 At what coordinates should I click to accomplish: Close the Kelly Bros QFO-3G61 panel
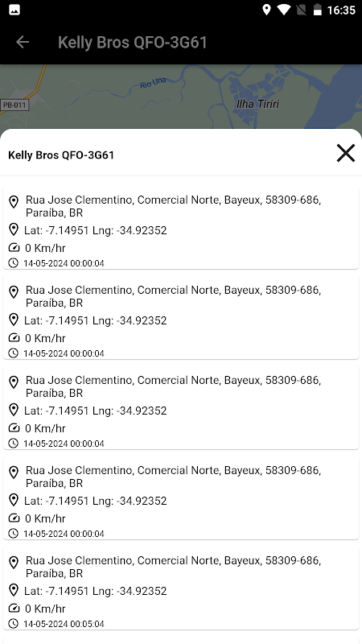(x=346, y=154)
